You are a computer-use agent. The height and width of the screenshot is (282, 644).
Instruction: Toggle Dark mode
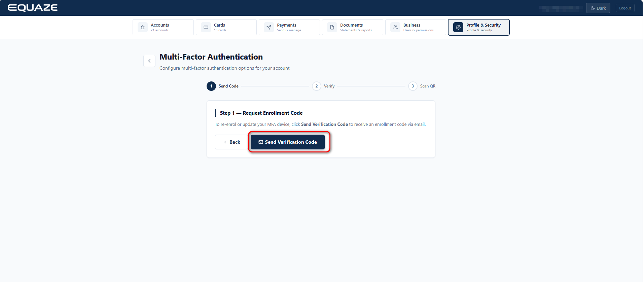(598, 8)
